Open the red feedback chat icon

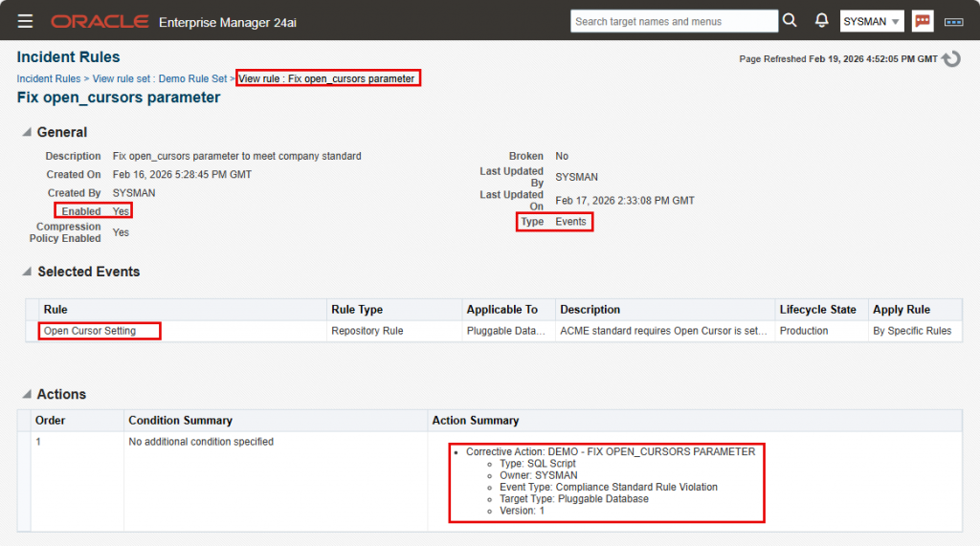923,21
